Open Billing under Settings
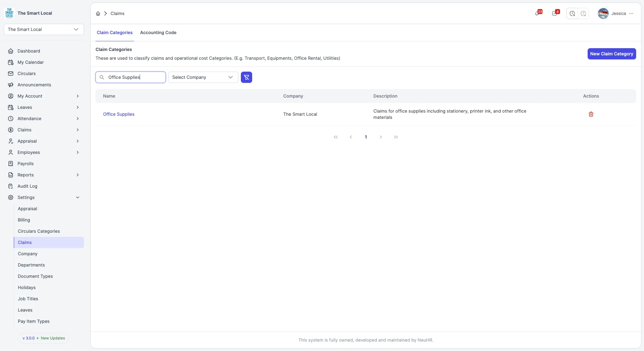 24,220
